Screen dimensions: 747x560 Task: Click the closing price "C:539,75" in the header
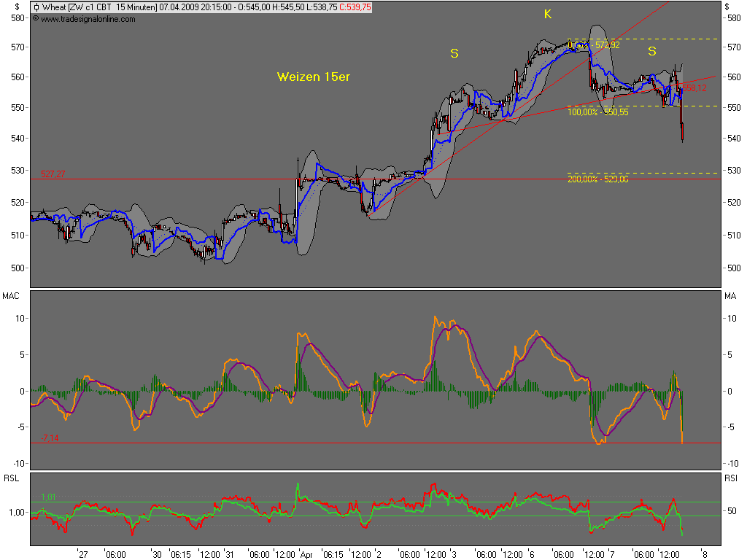(x=355, y=7)
